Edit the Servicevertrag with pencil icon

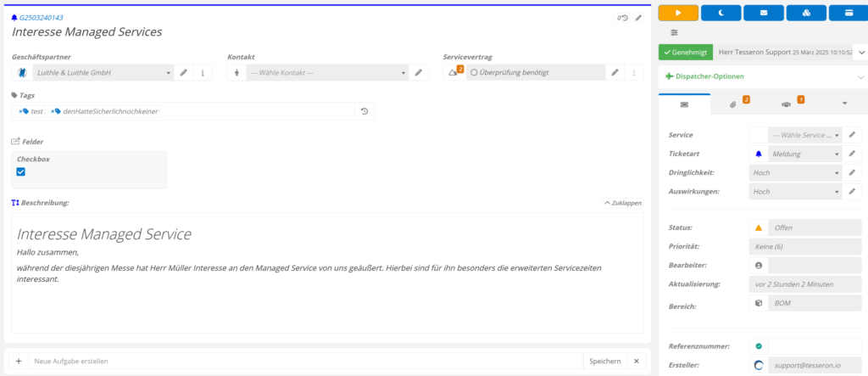[x=615, y=73]
